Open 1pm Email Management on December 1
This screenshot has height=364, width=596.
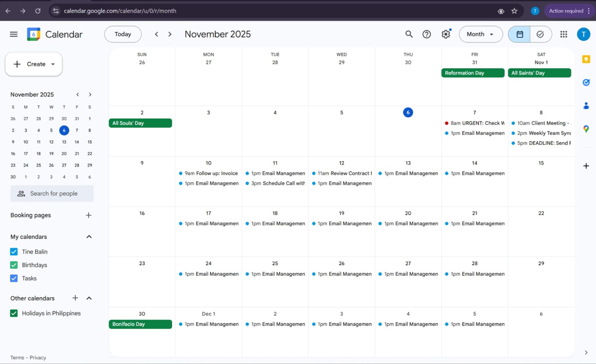click(208, 324)
